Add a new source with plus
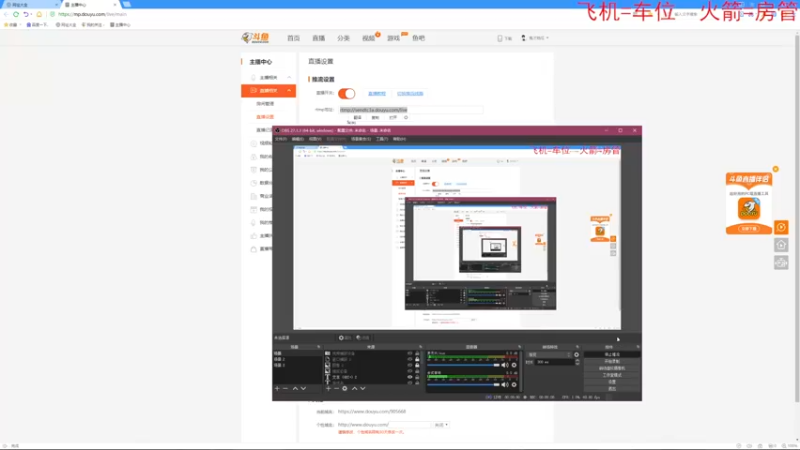Screen dimensions: 800x450 pyautogui.click(x=328, y=389)
